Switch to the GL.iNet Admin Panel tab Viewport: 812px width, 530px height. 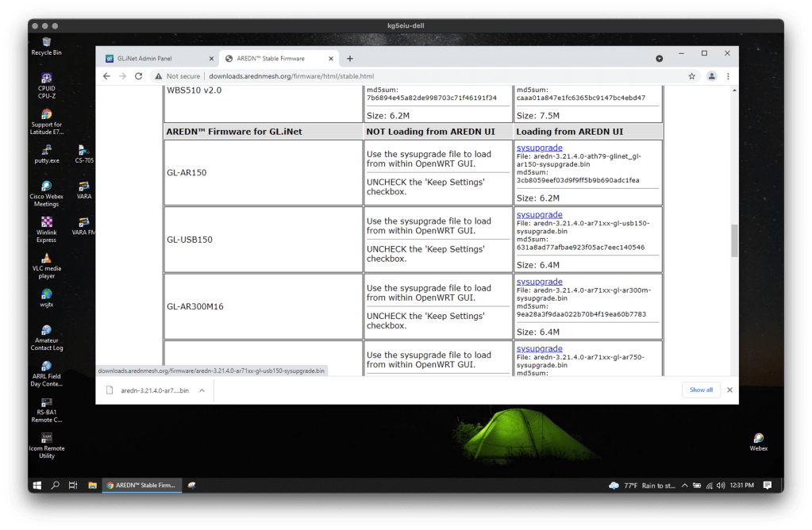(151, 59)
